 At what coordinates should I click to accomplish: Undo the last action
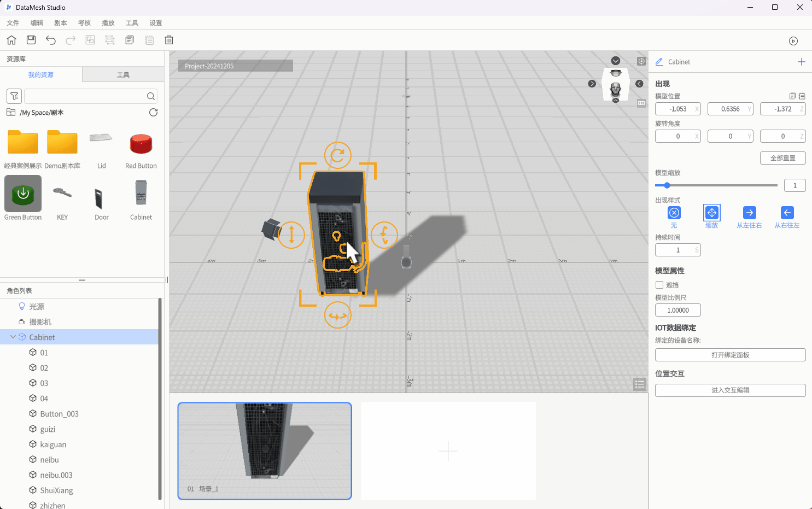tap(51, 40)
